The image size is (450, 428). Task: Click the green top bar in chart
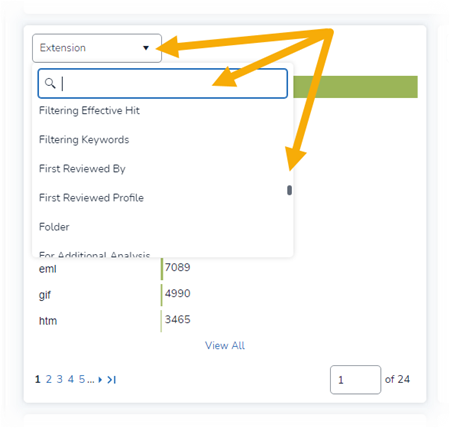pos(355,87)
